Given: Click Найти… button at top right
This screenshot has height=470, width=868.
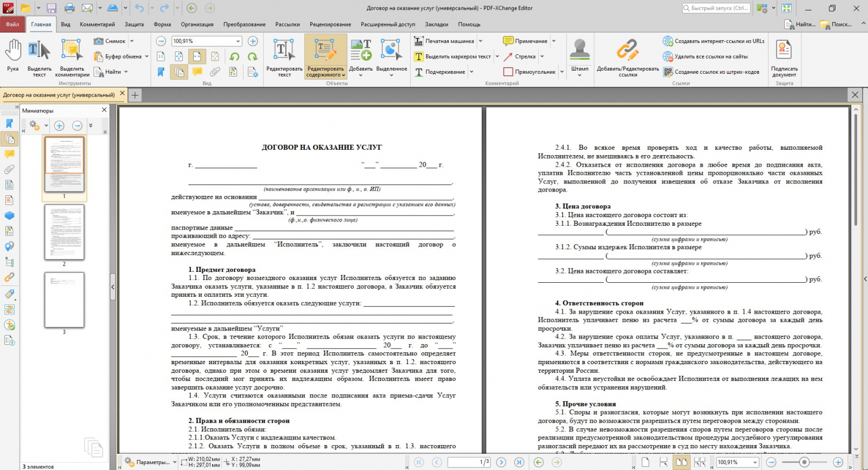Looking at the screenshot, I should click(800, 24).
